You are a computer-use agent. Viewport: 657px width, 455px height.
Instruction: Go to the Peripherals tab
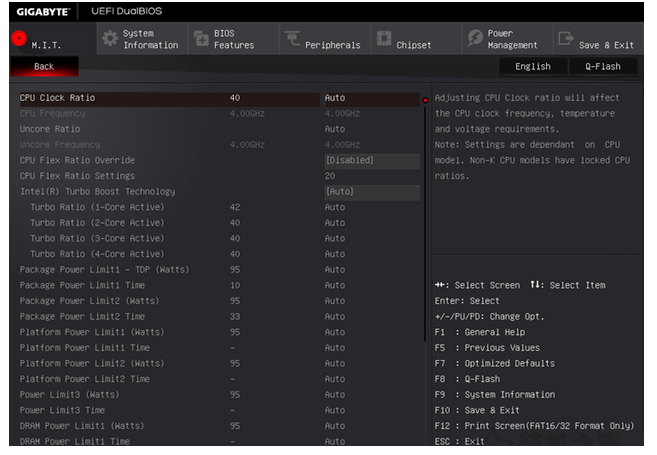click(x=325, y=39)
